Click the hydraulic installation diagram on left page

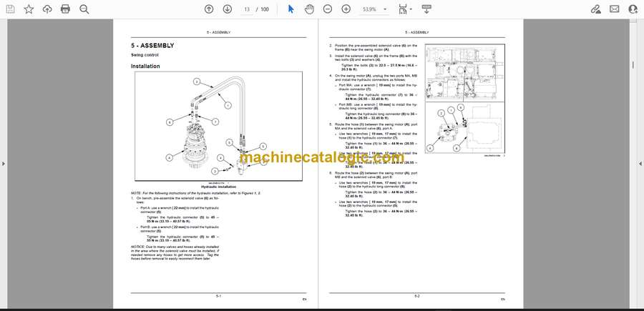point(218,127)
